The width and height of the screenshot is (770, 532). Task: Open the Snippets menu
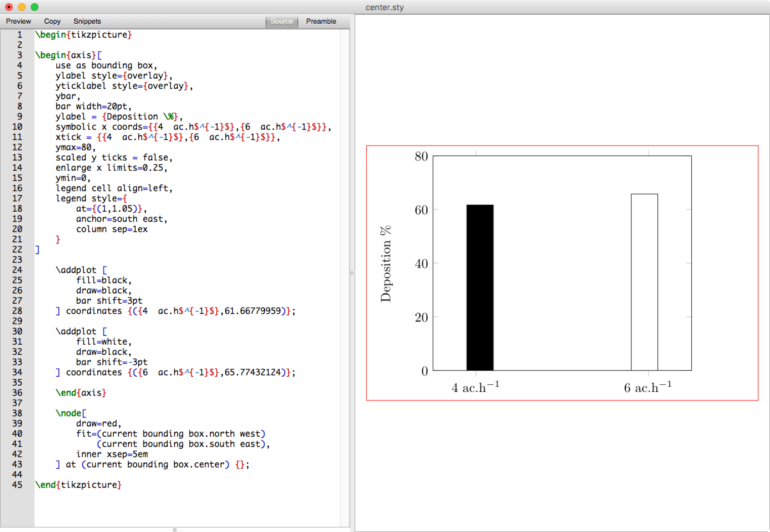[87, 21]
